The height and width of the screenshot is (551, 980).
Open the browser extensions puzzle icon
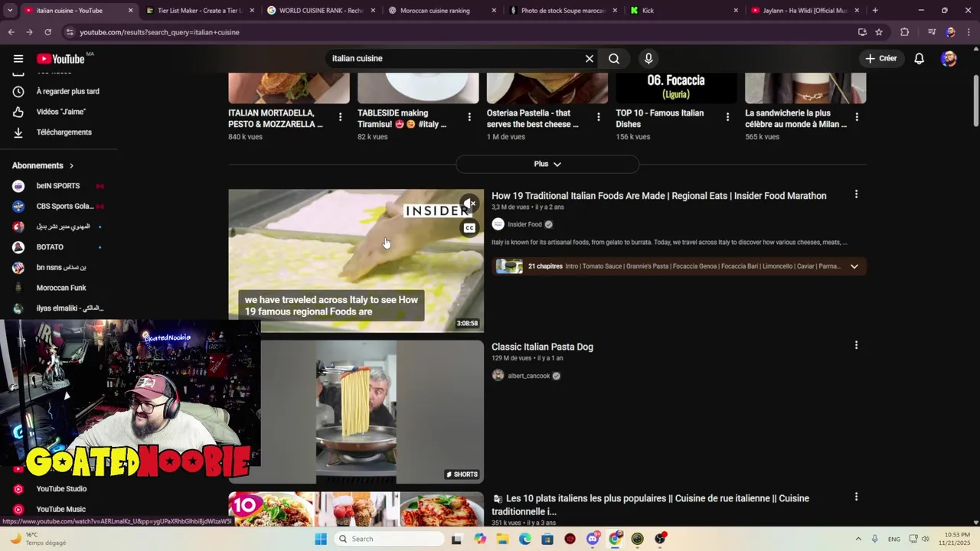pyautogui.click(x=905, y=32)
